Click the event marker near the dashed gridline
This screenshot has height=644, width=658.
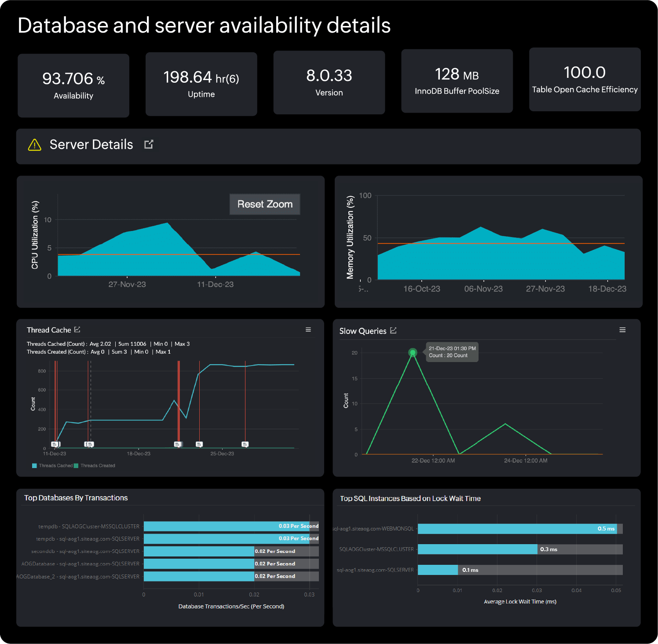pyautogui.click(x=90, y=444)
